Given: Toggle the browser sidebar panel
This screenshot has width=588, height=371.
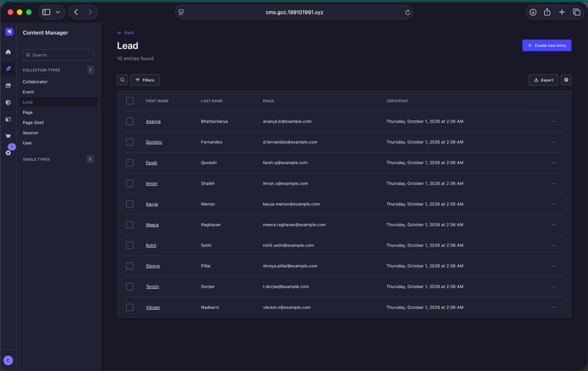Looking at the screenshot, I should [x=46, y=12].
